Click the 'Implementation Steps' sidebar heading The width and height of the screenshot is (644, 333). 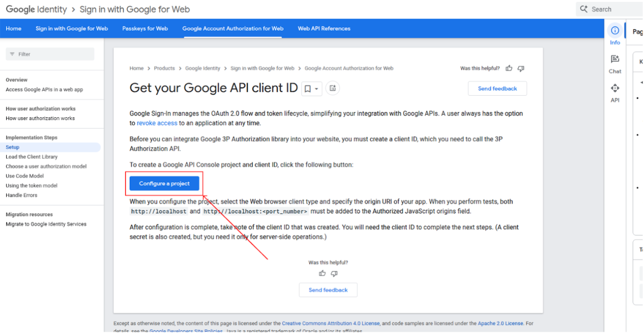pyautogui.click(x=32, y=137)
